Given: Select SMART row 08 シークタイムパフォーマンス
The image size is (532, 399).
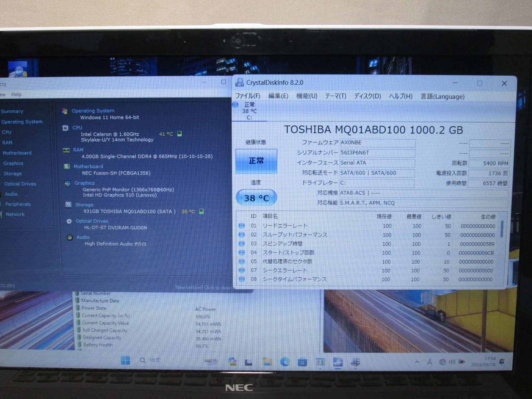Looking at the screenshot, I should tap(368, 279).
